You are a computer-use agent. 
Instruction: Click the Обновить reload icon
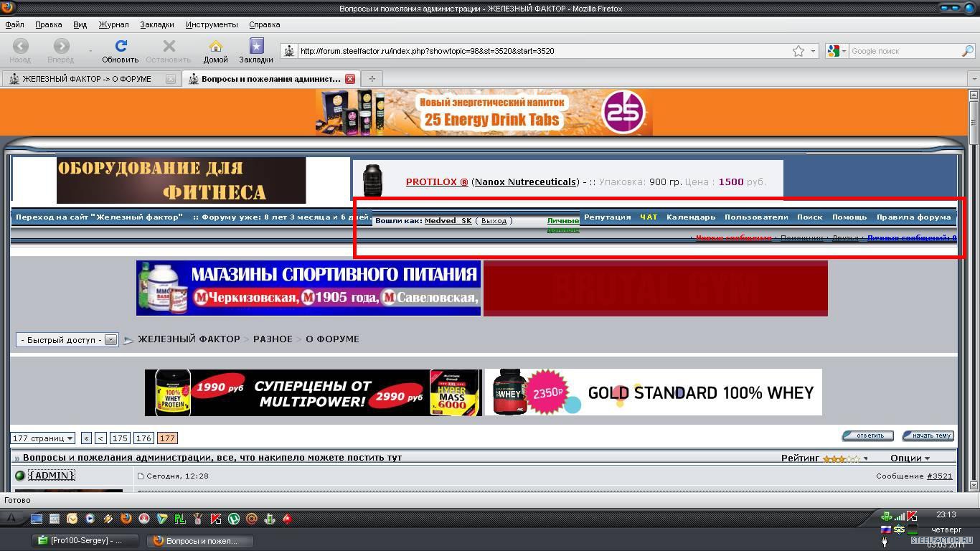pyautogui.click(x=121, y=46)
